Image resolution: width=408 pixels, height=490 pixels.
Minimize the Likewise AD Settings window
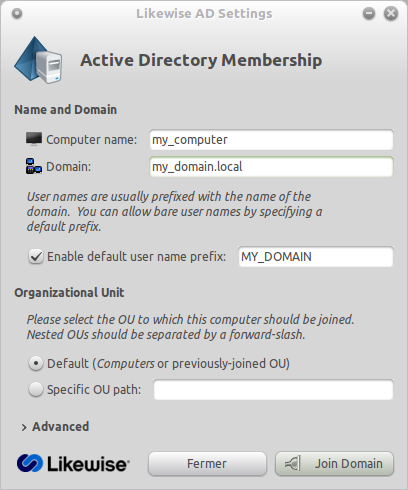click(369, 14)
